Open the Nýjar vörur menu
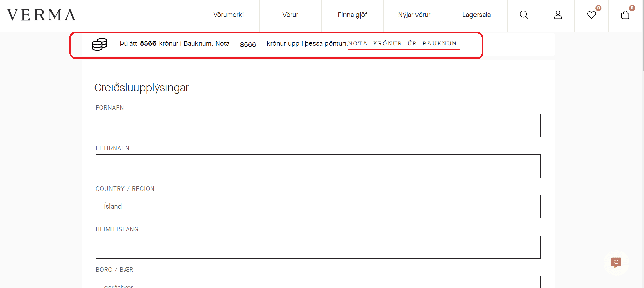 414,15
